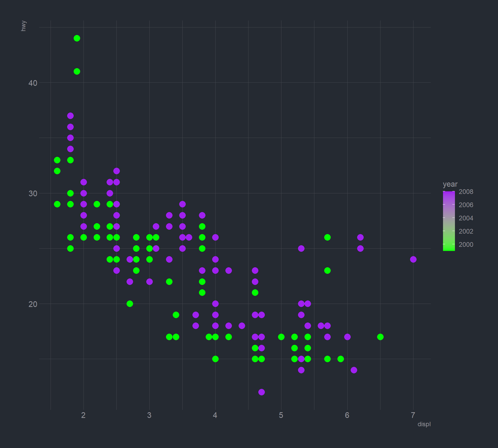Click the 2002 legend label
This screenshot has width=498, height=448.
[x=466, y=231]
